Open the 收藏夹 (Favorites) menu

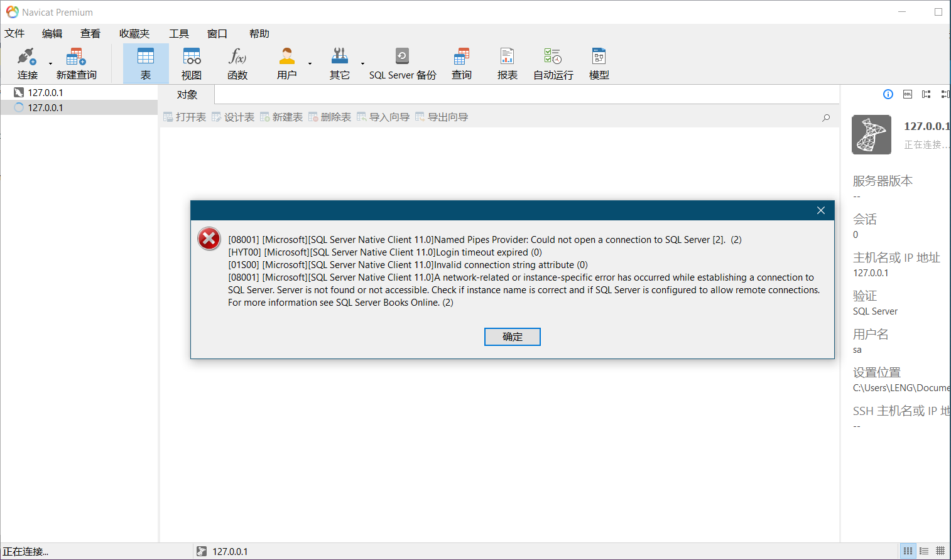tap(134, 33)
